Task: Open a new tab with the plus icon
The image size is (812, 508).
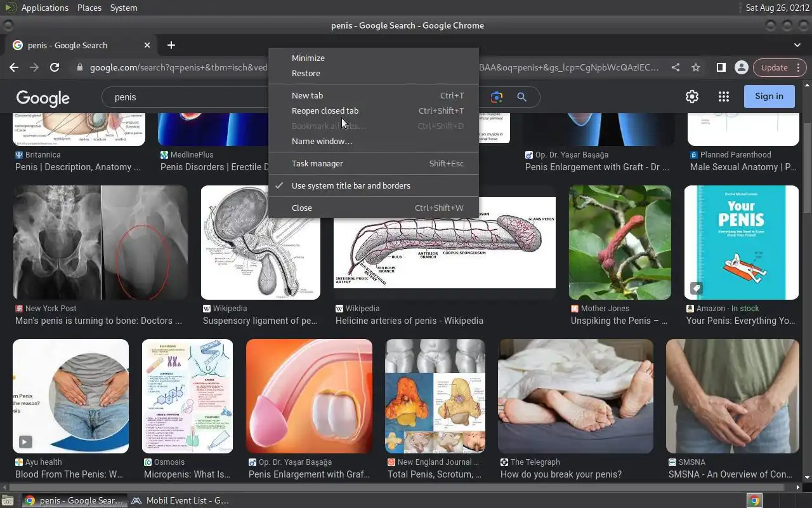Action: click(171, 45)
